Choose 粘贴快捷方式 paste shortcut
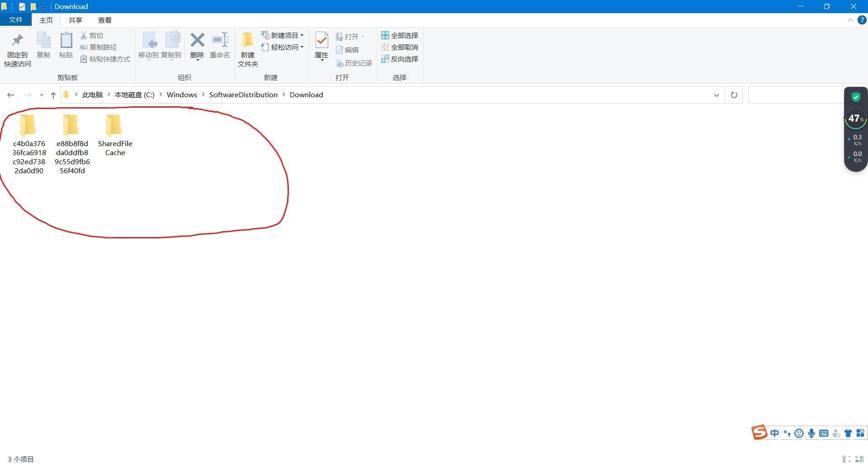The height and width of the screenshot is (465, 868). (x=105, y=59)
